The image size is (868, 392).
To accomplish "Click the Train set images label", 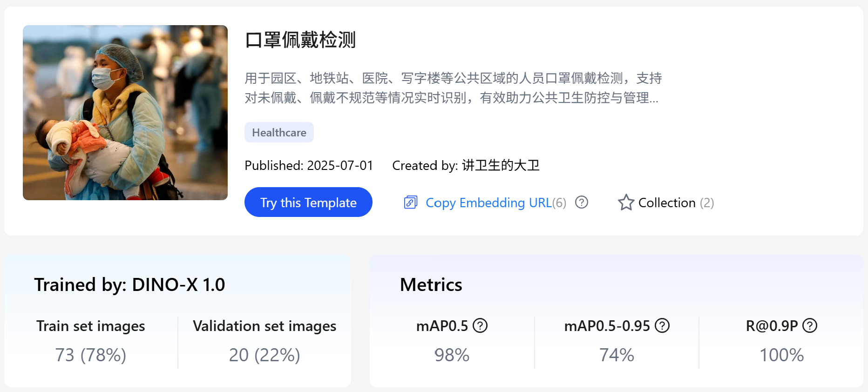I will click(91, 325).
